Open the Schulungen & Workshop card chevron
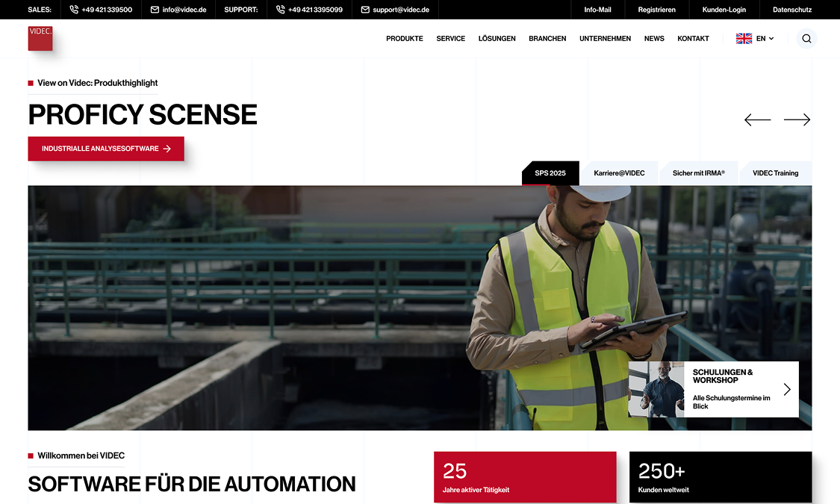The image size is (840, 504). point(787,389)
